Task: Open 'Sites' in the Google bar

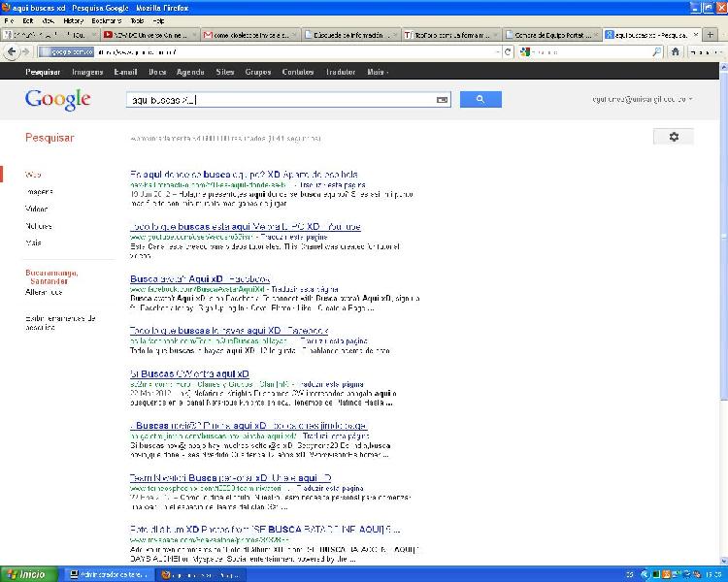Action: pos(225,72)
